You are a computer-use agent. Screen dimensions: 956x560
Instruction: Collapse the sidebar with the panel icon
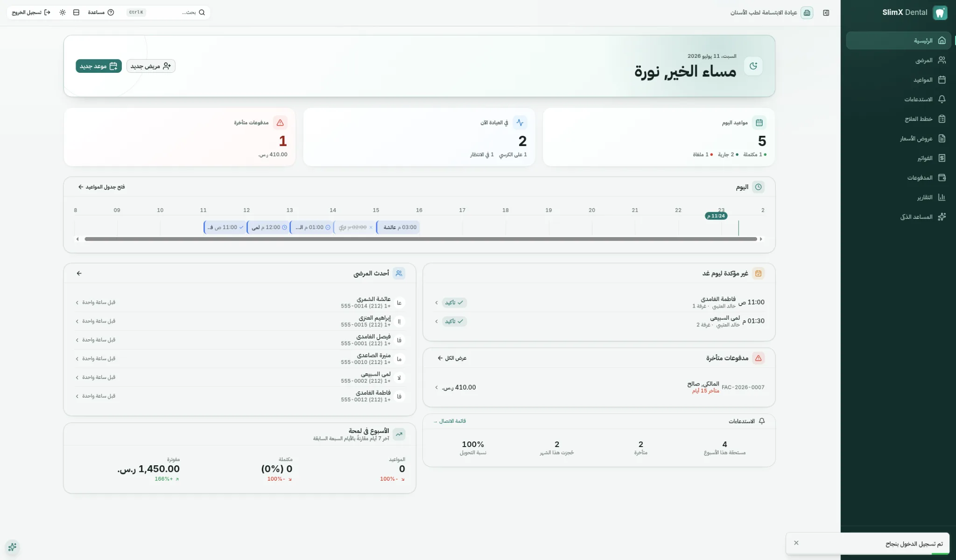coord(826,13)
